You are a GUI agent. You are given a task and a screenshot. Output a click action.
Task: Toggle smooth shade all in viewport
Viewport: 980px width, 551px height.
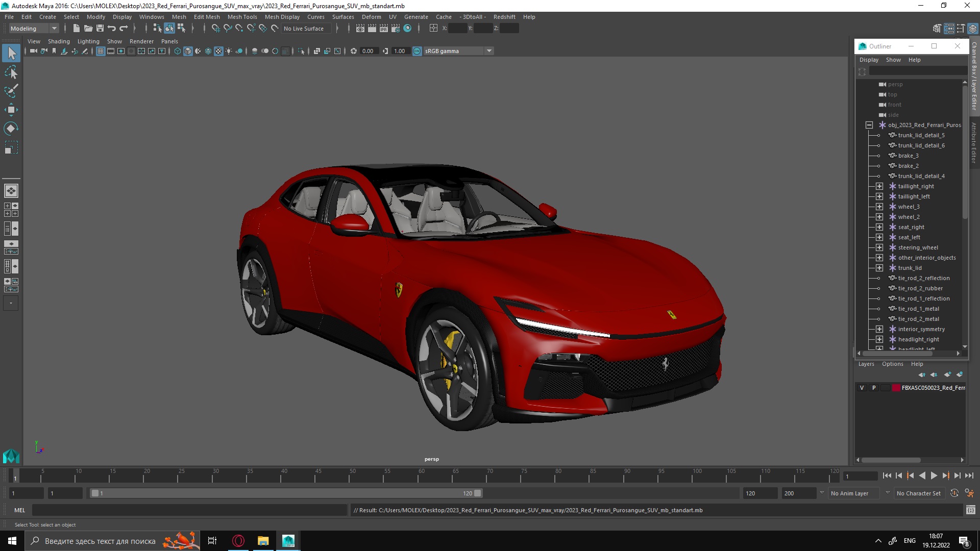click(x=188, y=51)
